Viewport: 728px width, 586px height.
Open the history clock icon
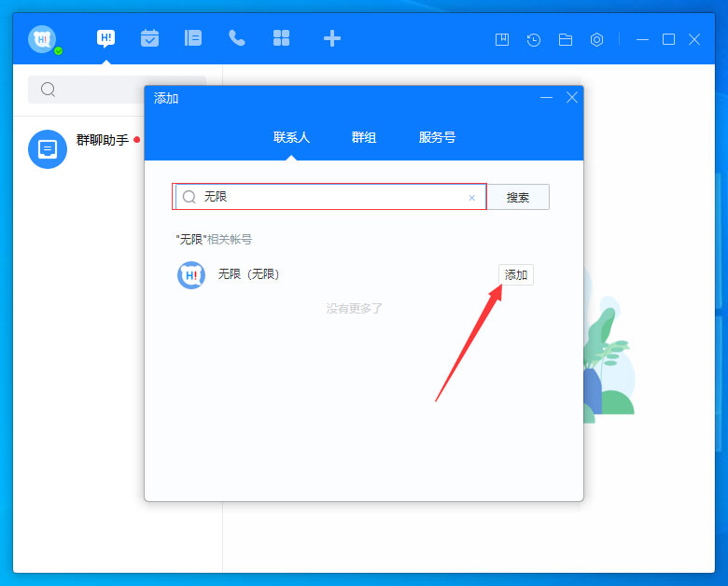click(534, 39)
